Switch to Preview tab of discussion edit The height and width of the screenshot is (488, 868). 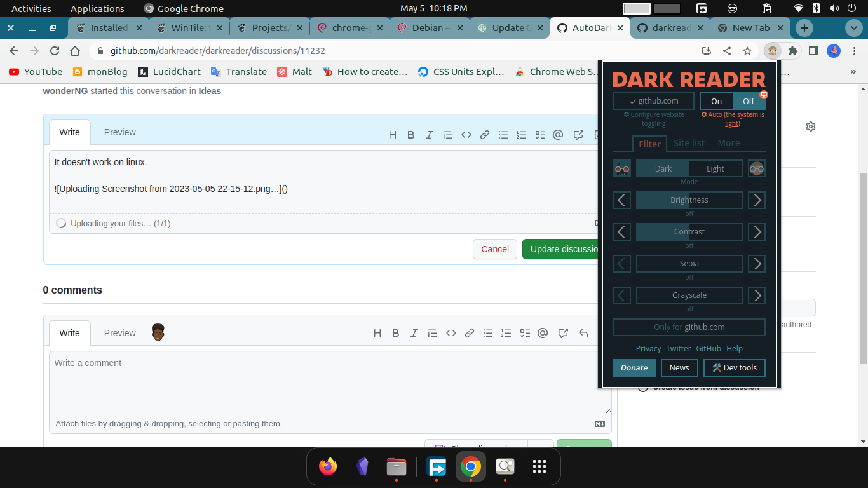(x=119, y=132)
